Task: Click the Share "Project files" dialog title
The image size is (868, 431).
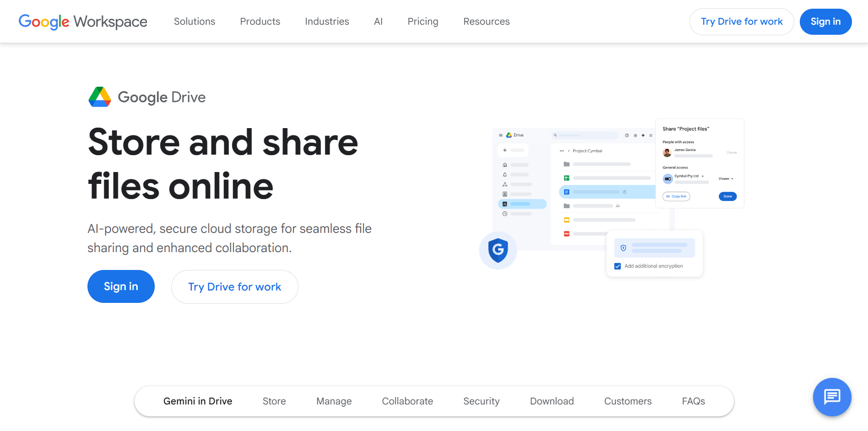Action: coord(686,129)
